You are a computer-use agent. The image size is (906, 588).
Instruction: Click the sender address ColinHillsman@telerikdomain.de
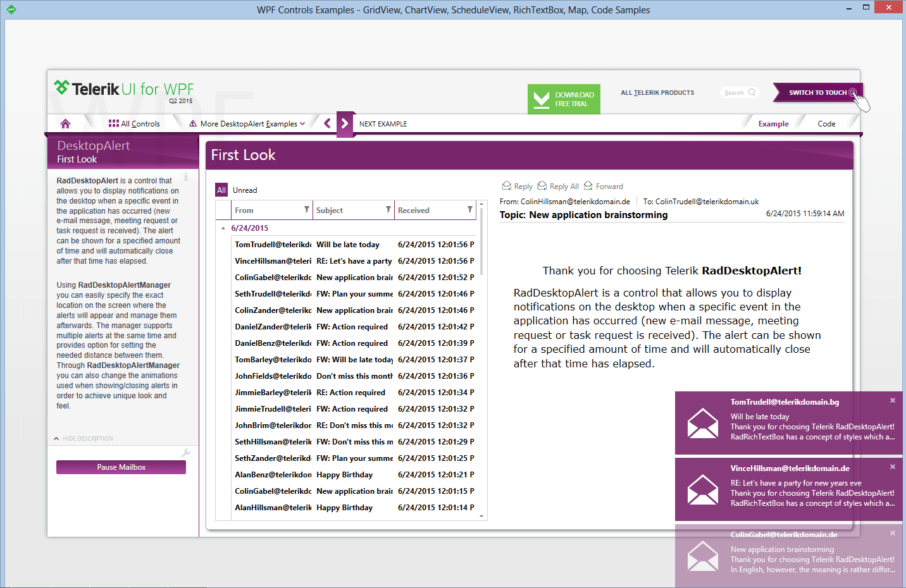(575, 202)
